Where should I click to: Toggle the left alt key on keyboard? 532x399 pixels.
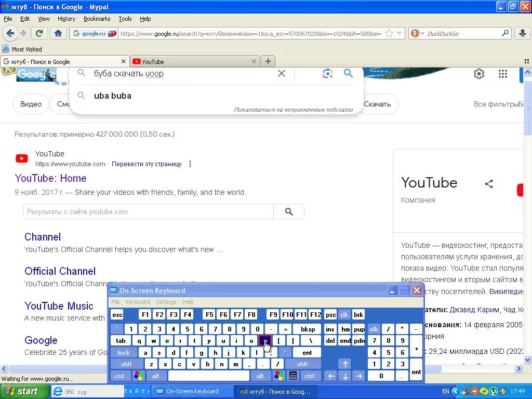155,376
